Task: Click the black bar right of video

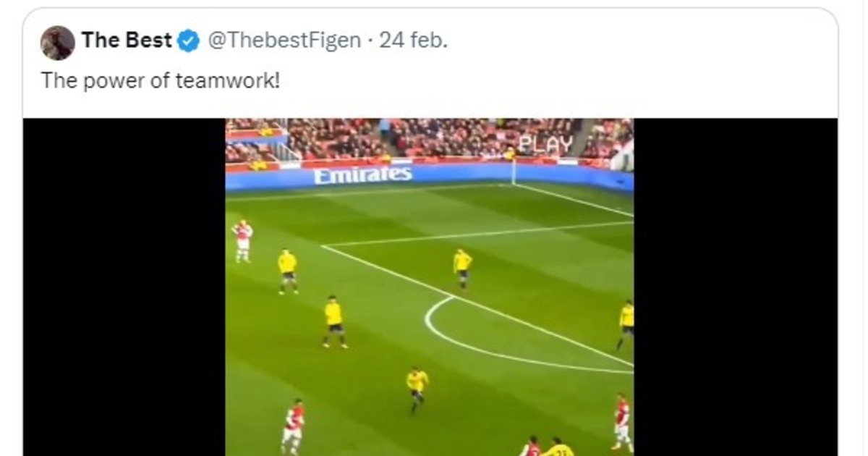Action: coord(736,287)
